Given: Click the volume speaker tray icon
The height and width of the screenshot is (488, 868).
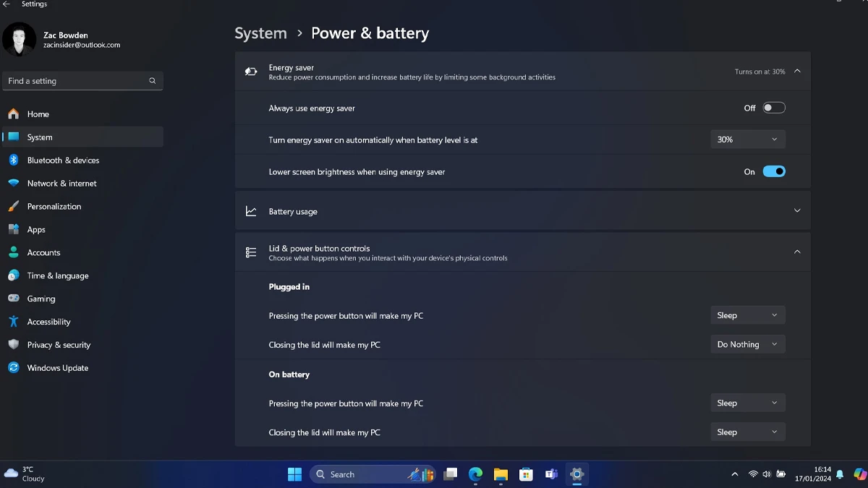Looking at the screenshot, I should (767, 474).
